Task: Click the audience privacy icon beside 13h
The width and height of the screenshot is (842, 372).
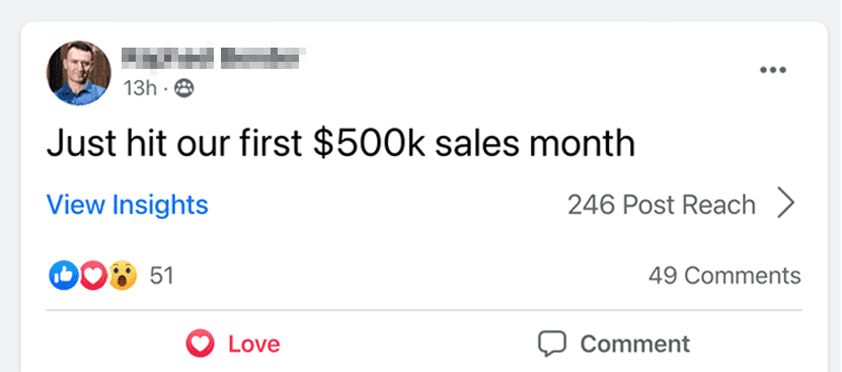Action: [184, 88]
